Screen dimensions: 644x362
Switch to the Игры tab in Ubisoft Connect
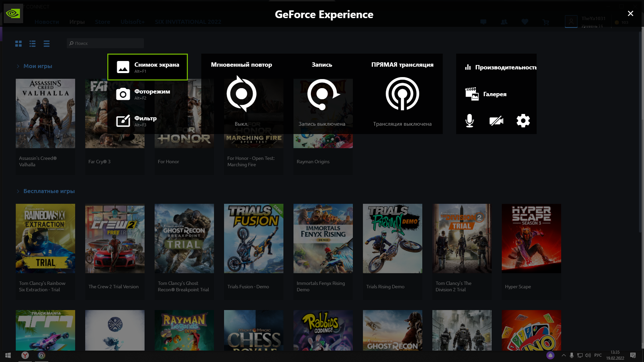coord(77,22)
